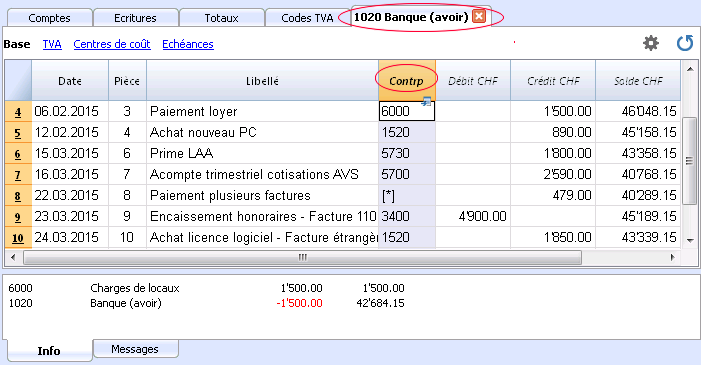Click the 3400 contra-account cell
Image resolution: width=701 pixels, height=365 pixels.
pyautogui.click(x=407, y=216)
